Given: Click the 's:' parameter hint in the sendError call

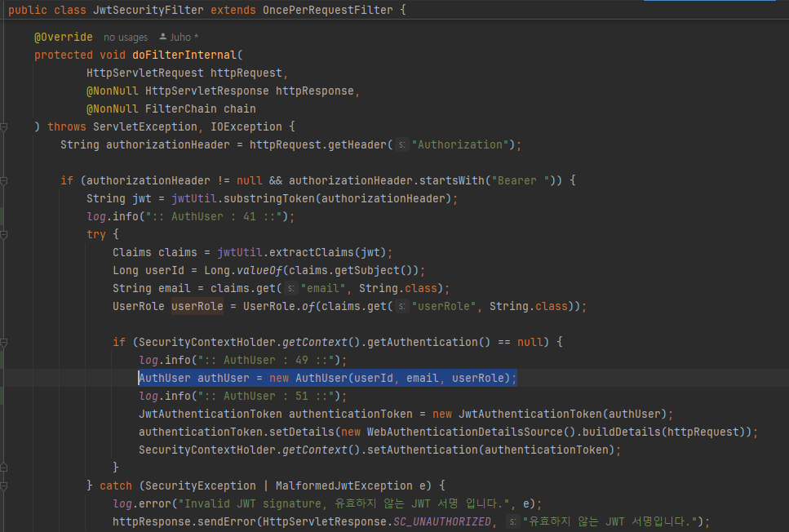Looking at the screenshot, I should pos(512,522).
